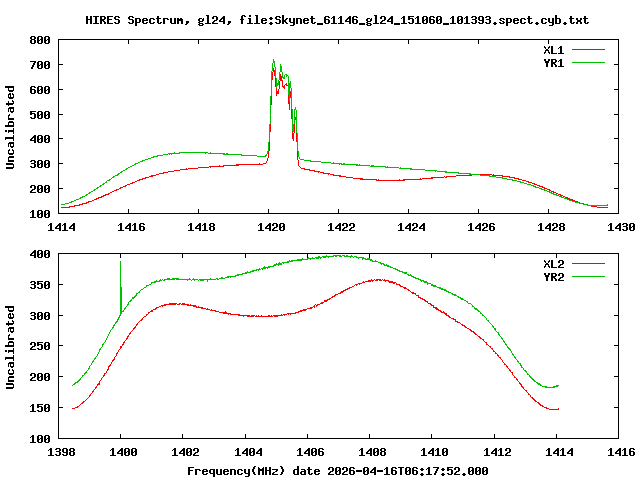Click the red XL1 legend line sample

[588, 50]
